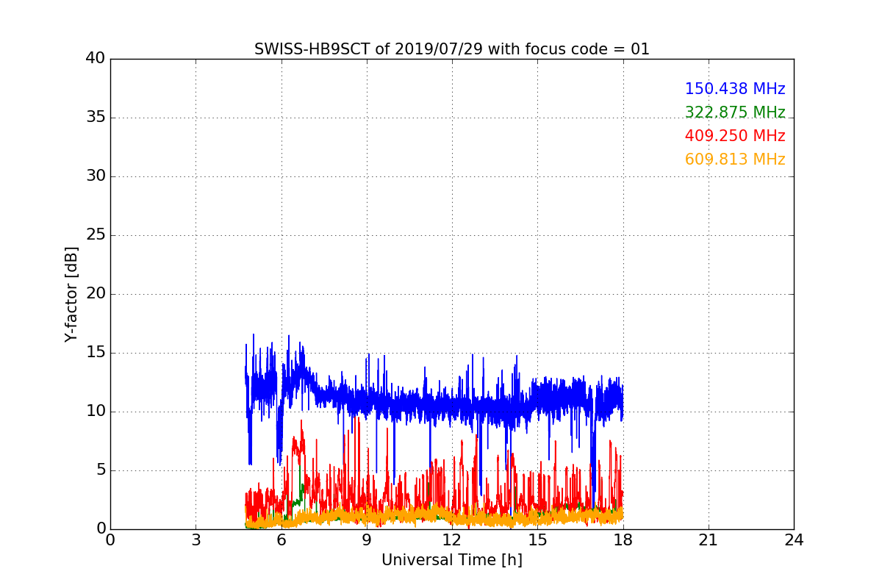Select the 150.438 MHz legend label
This screenshot has width=882, height=588.
pyautogui.click(x=735, y=89)
